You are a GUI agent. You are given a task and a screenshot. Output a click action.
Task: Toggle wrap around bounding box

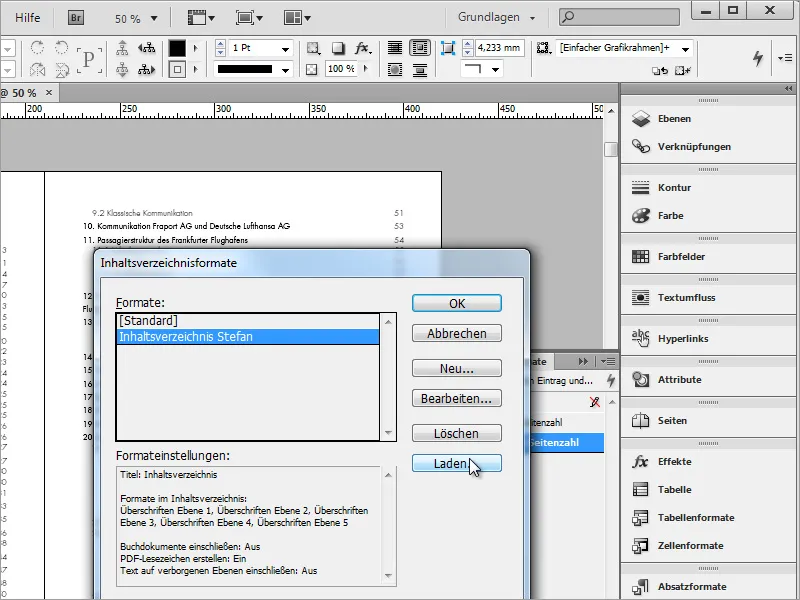coord(419,48)
